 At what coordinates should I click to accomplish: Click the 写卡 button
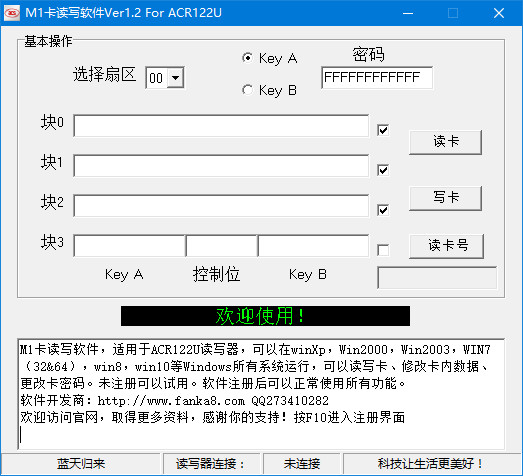tap(446, 198)
